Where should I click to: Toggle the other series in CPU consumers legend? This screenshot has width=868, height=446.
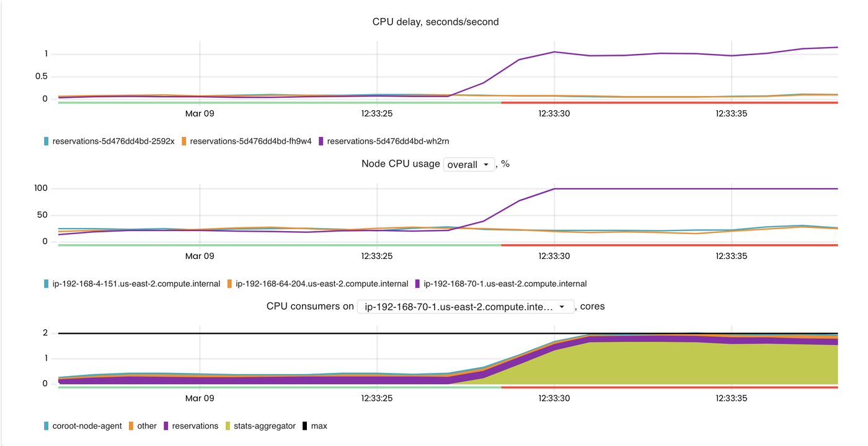pos(144,426)
